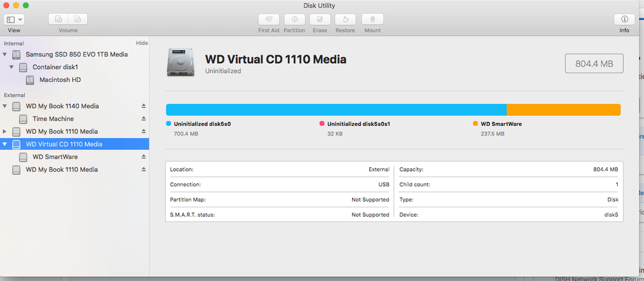
Task: Click the Partition Map Not Supported value
Action: pyautogui.click(x=370, y=200)
